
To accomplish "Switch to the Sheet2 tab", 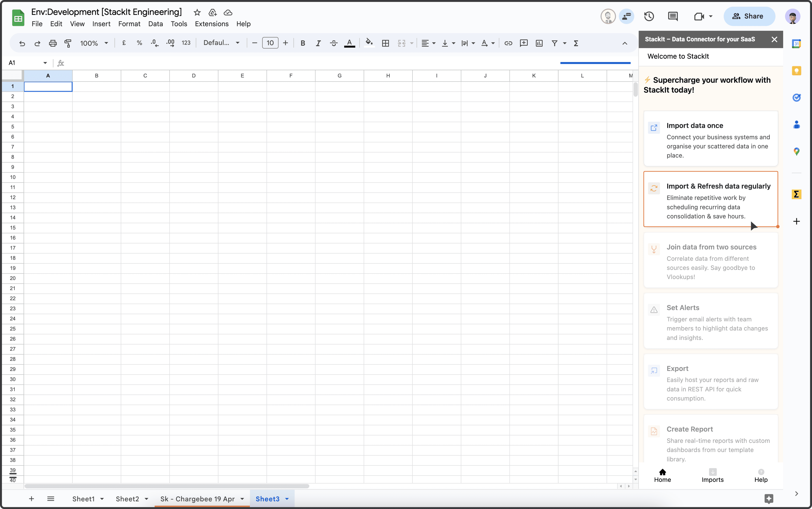I will click(x=127, y=499).
